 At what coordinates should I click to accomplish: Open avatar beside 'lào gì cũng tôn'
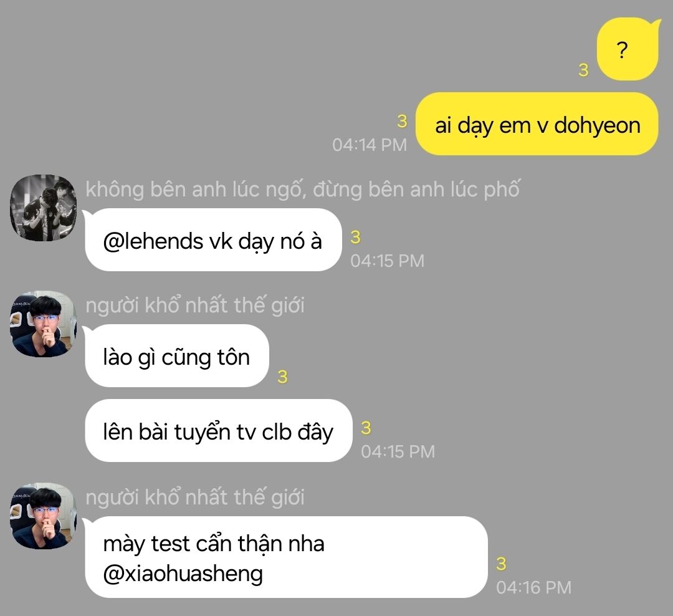tap(44, 324)
